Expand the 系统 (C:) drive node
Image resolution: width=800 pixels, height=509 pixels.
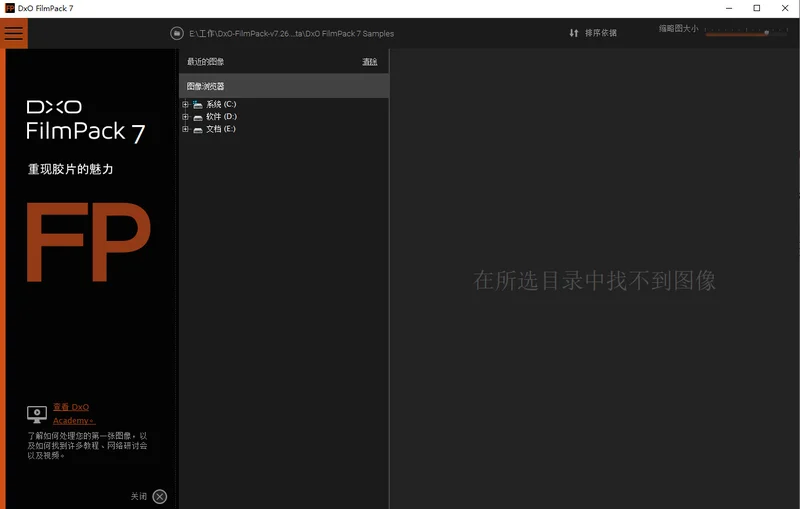[185, 105]
